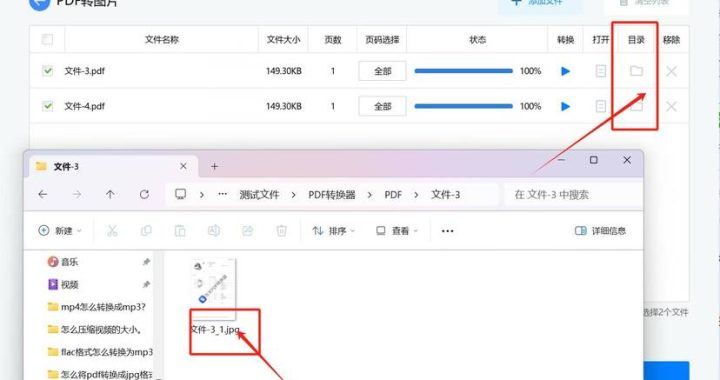
Task: Expand chevron after PDF breadcrumb
Action: coord(416,195)
